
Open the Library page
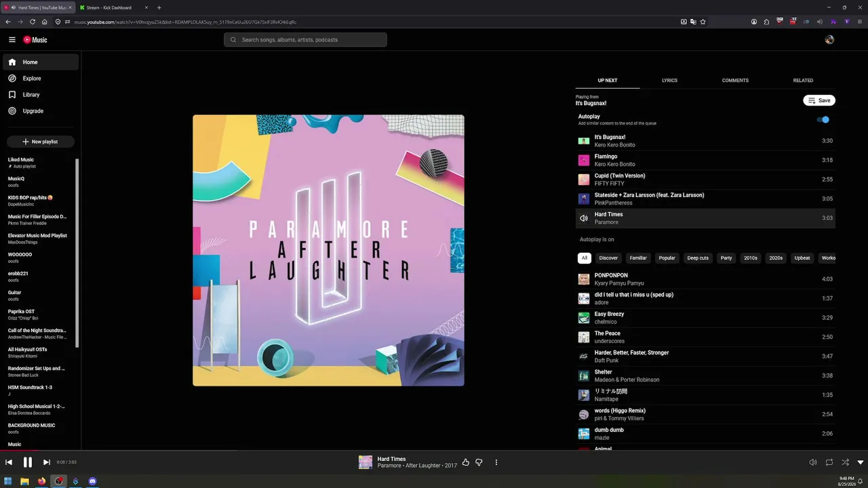pyautogui.click(x=41, y=95)
